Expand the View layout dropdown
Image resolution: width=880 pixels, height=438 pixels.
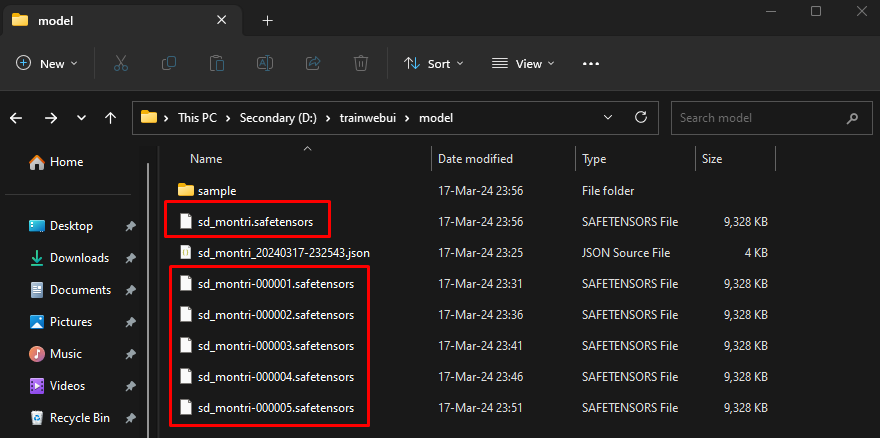pyautogui.click(x=524, y=63)
